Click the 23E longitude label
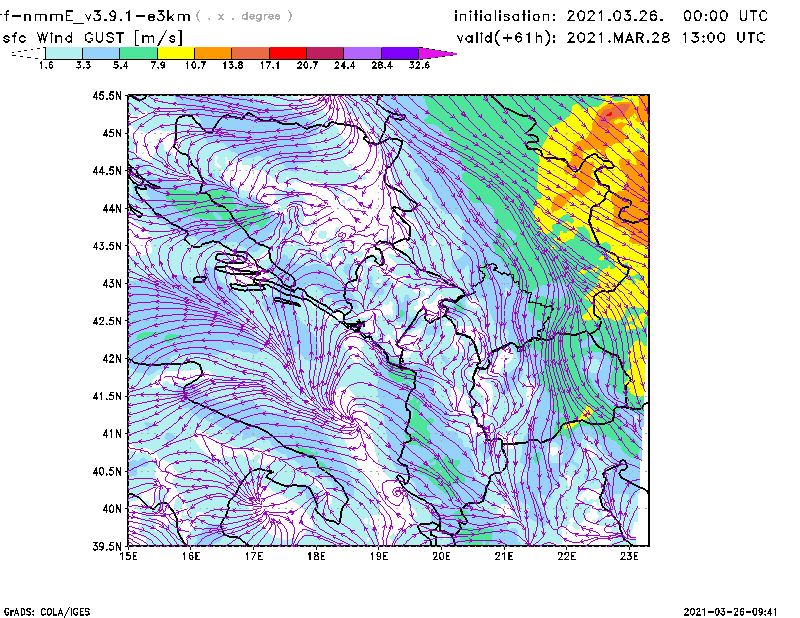This screenshot has height=618, width=800. [x=629, y=556]
